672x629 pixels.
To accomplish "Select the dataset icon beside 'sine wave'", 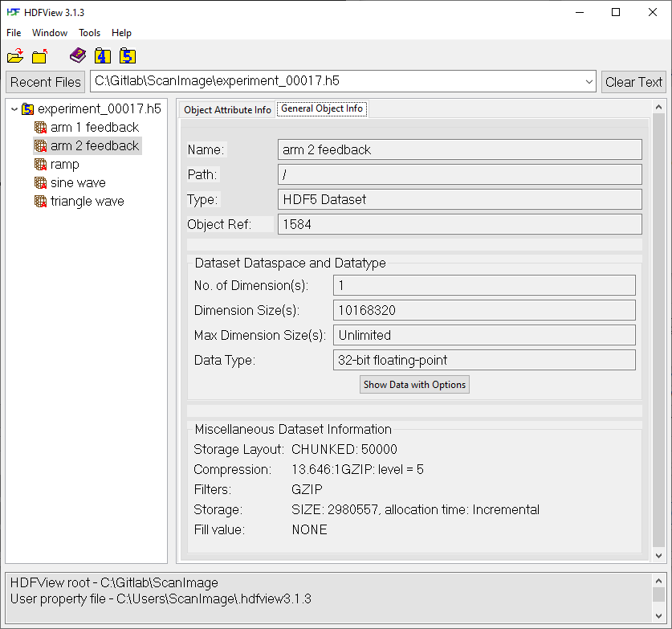I will click(40, 182).
